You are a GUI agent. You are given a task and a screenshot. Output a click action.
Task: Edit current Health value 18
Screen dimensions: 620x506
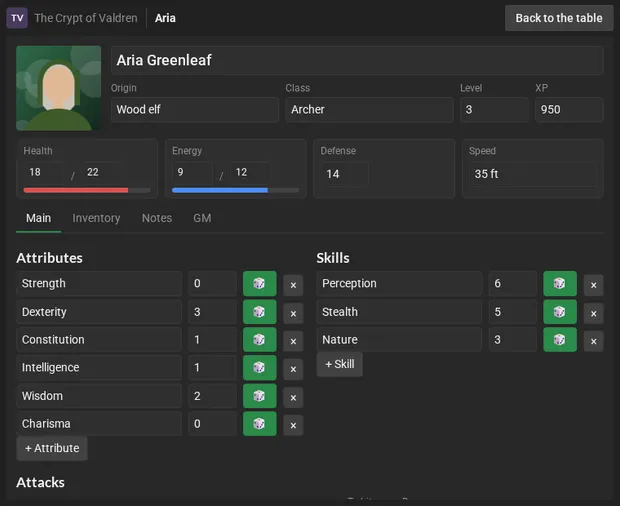click(43, 172)
